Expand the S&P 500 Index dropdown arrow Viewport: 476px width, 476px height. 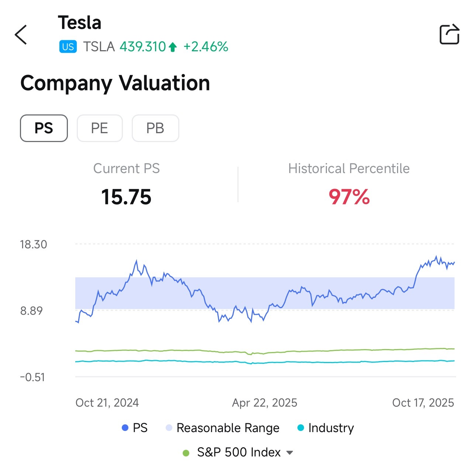[x=290, y=453]
